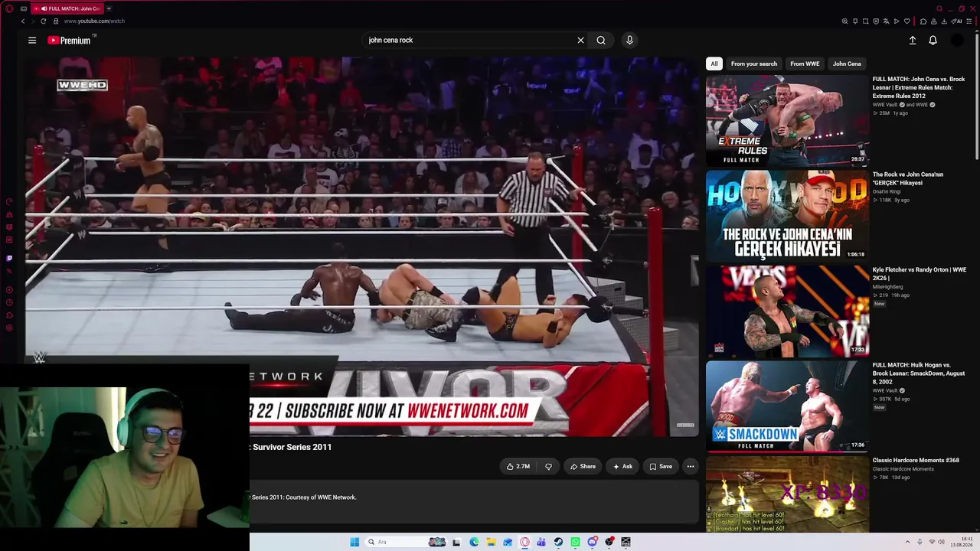Select the From WWE chip
This screenshot has width=980, height=551.
(x=805, y=64)
